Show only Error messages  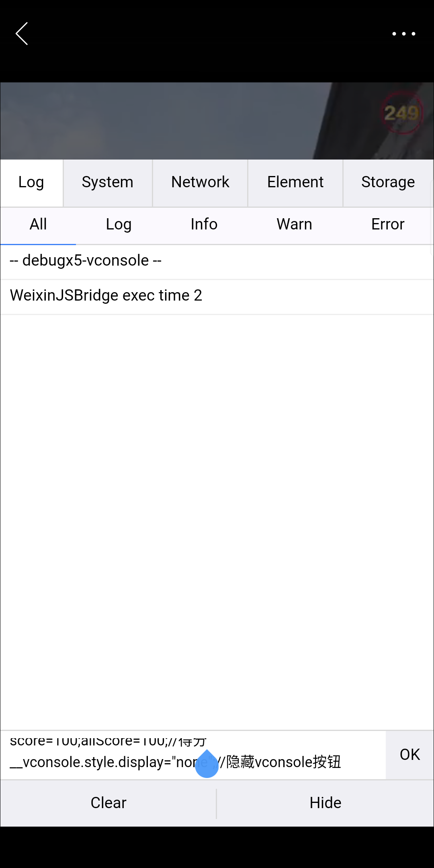point(387,225)
